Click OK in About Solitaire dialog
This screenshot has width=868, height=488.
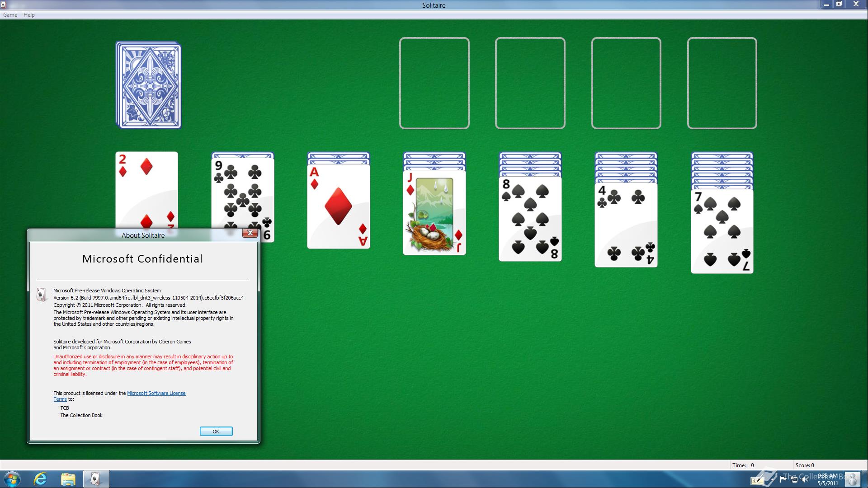pyautogui.click(x=216, y=432)
